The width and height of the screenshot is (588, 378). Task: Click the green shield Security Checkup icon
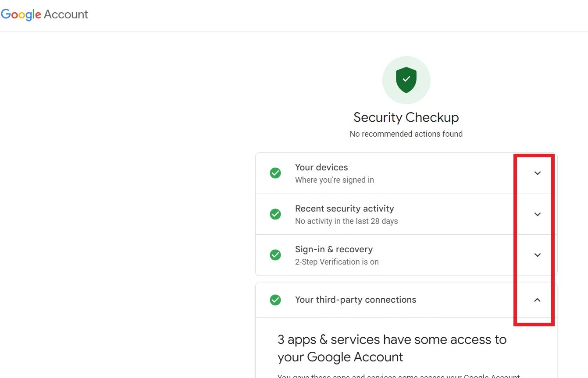[x=406, y=80]
